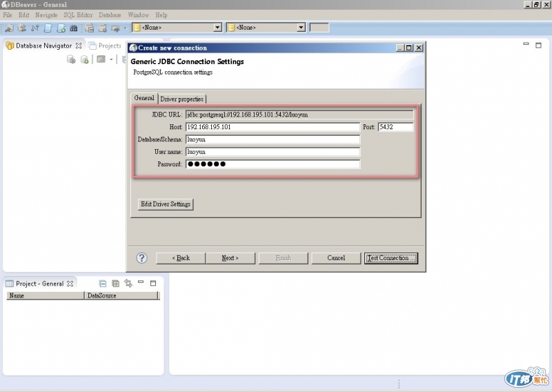Click the Navigator view configuration icon
The width and height of the screenshot is (552, 392).
[x=101, y=59]
